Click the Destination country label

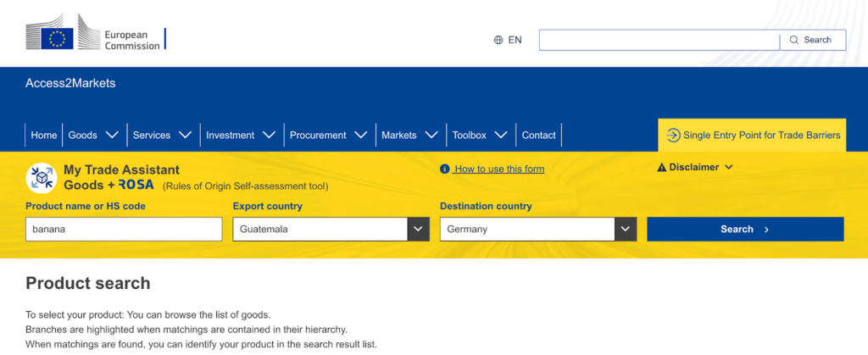(486, 206)
